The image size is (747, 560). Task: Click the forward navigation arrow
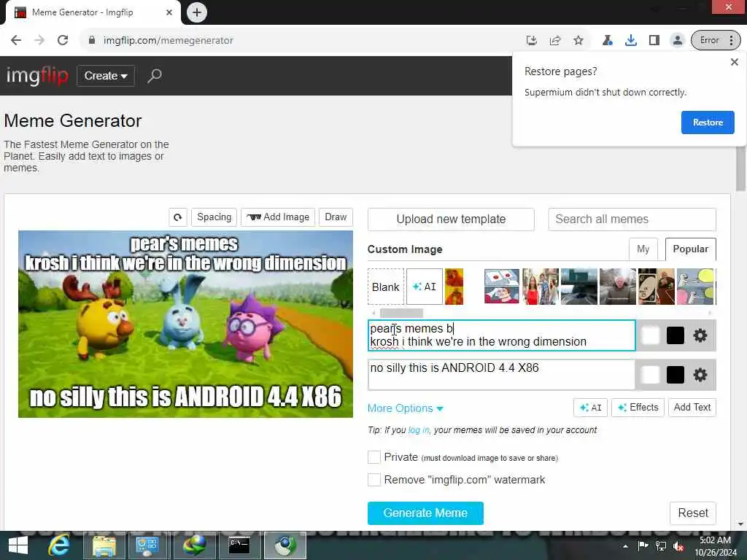(39, 41)
